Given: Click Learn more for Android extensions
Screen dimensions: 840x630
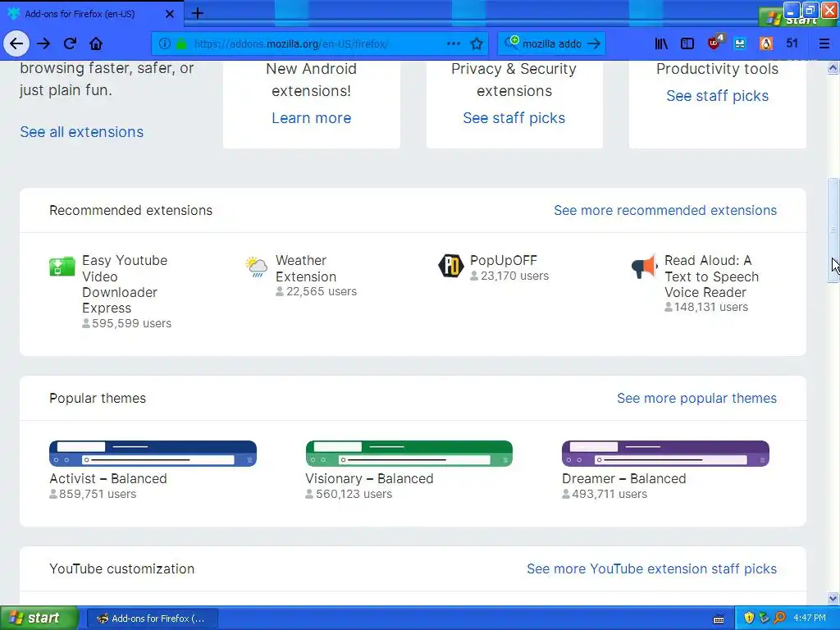Looking at the screenshot, I should pyautogui.click(x=311, y=118).
